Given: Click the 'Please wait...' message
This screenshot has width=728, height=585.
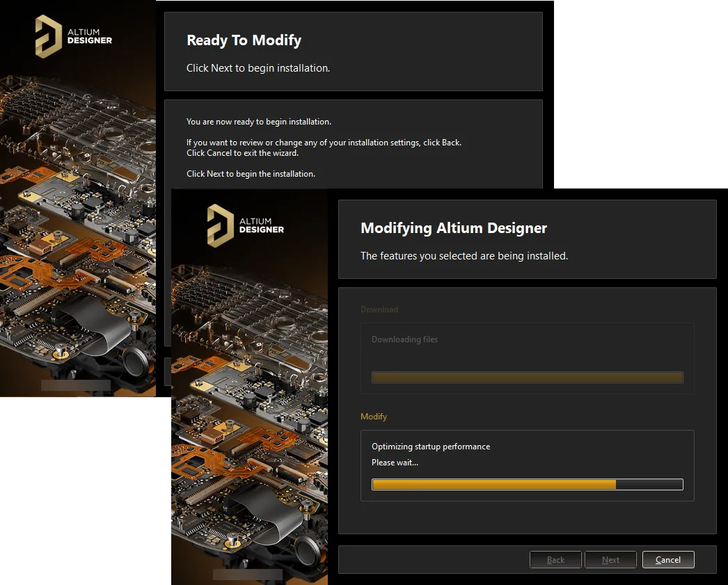Looking at the screenshot, I should pos(395,463).
